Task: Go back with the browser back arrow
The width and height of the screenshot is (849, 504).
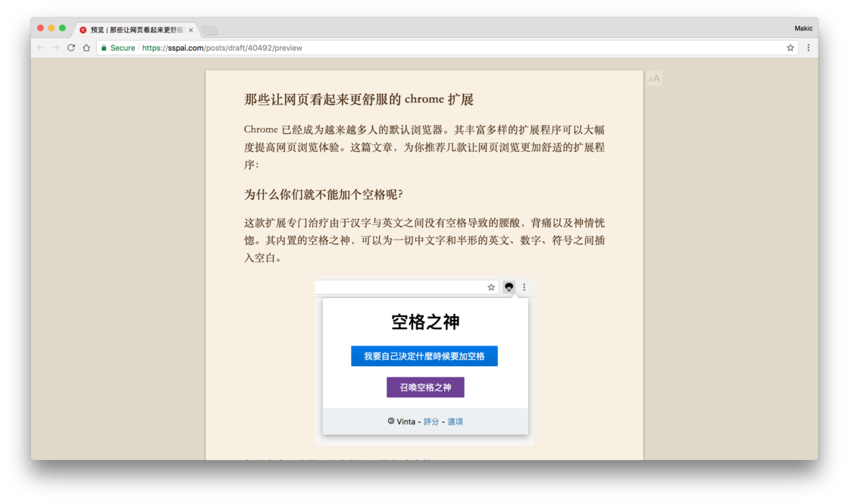Action: click(41, 48)
